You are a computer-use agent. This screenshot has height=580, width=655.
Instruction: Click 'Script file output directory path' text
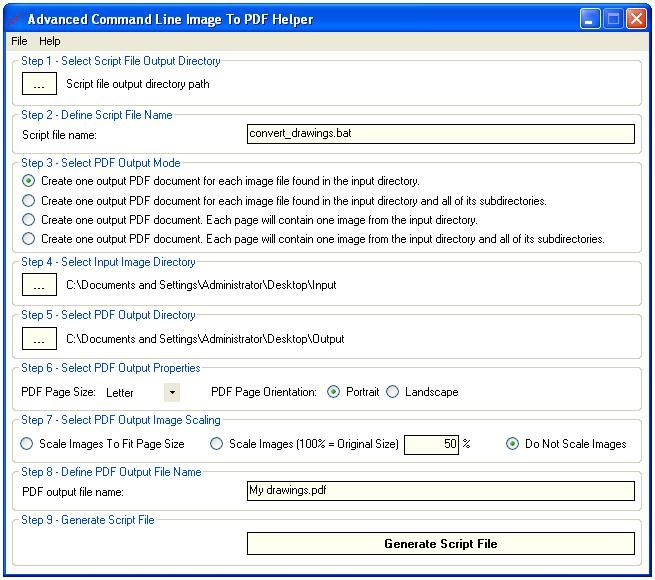[138, 84]
